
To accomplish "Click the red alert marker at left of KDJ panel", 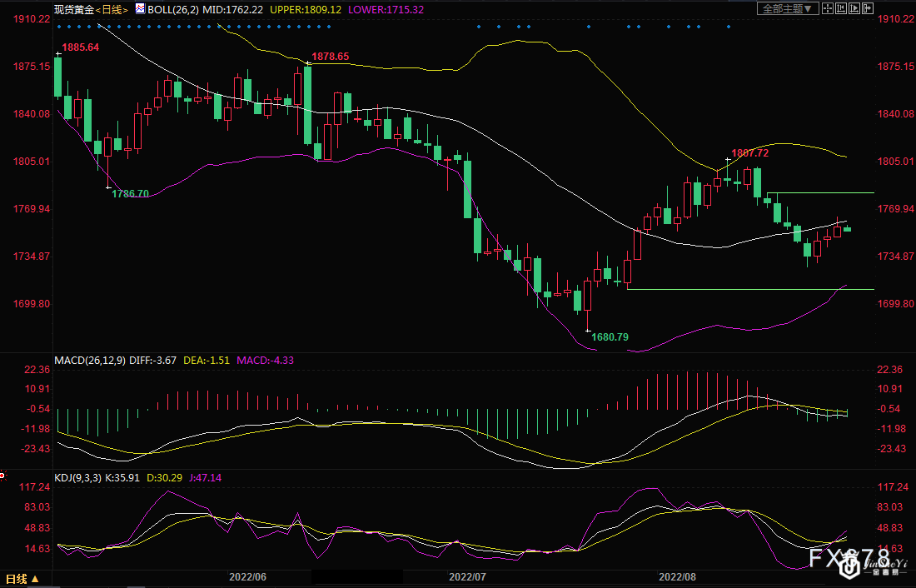I will (2, 476).
